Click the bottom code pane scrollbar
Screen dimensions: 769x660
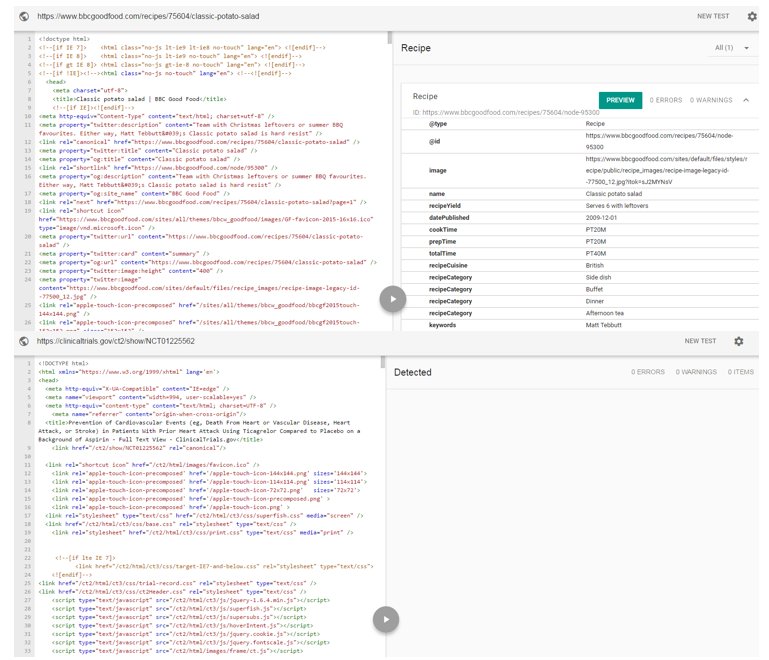click(383, 362)
